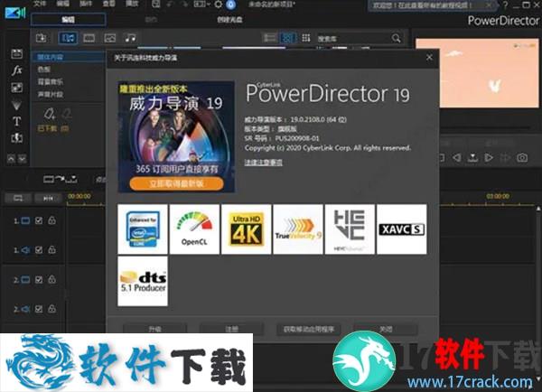Select 媒体内容 in library tree

(x=68, y=57)
